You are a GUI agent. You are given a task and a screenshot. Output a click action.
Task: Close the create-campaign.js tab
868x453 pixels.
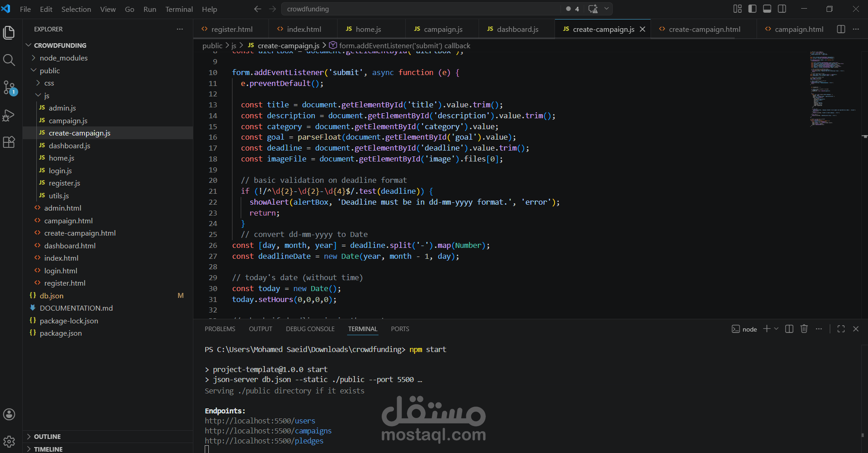pyautogui.click(x=642, y=29)
